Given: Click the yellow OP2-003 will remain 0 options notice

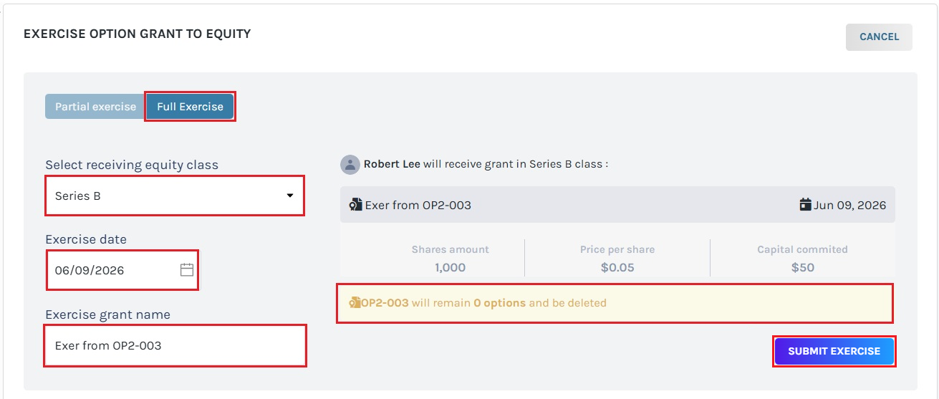Looking at the screenshot, I should tap(615, 303).
